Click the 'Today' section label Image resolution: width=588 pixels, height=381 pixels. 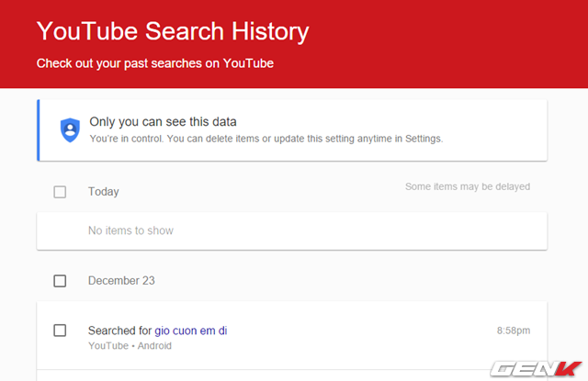103,192
